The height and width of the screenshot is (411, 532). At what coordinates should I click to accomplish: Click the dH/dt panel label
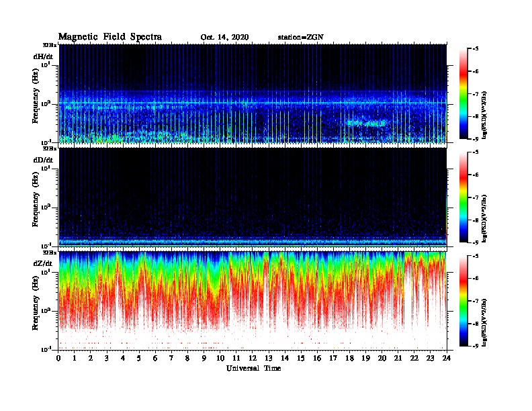click(x=43, y=56)
